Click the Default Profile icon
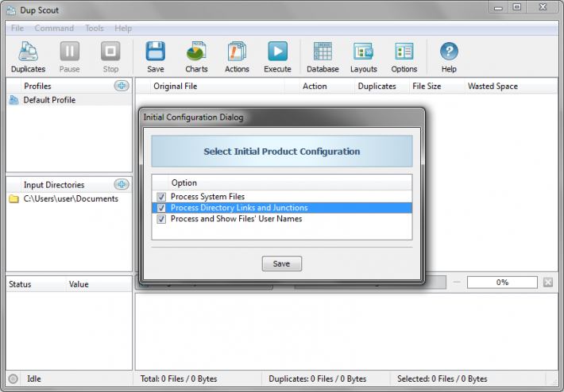The height and width of the screenshot is (392, 564). tap(14, 100)
